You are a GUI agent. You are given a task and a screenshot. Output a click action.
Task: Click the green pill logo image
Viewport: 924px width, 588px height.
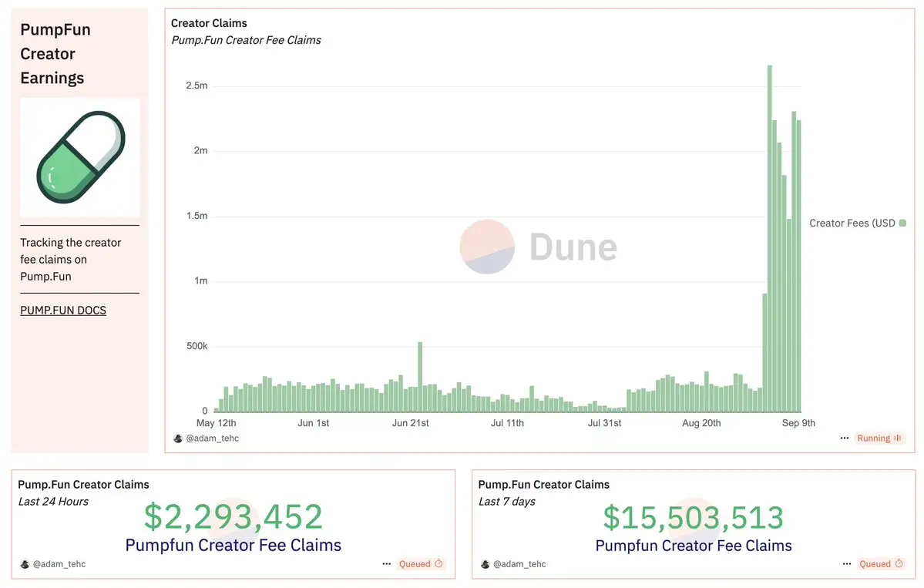point(80,157)
